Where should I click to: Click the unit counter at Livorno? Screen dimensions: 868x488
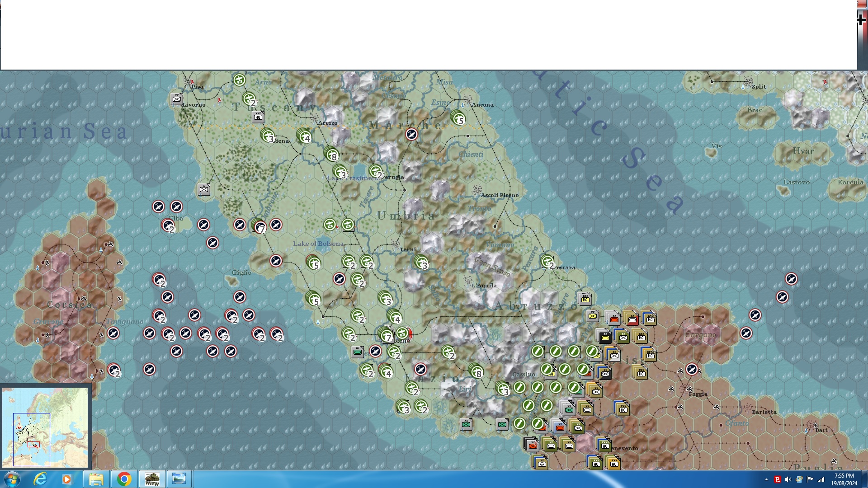point(177,99)
